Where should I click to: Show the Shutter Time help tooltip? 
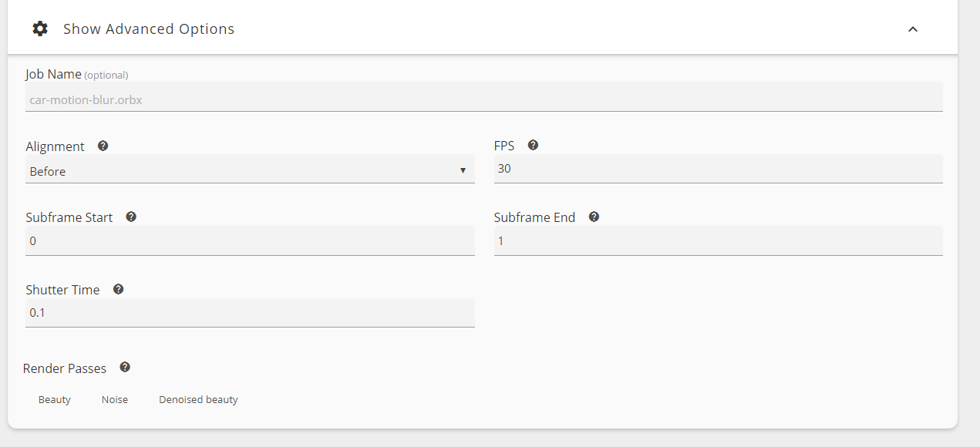point(118,289)
